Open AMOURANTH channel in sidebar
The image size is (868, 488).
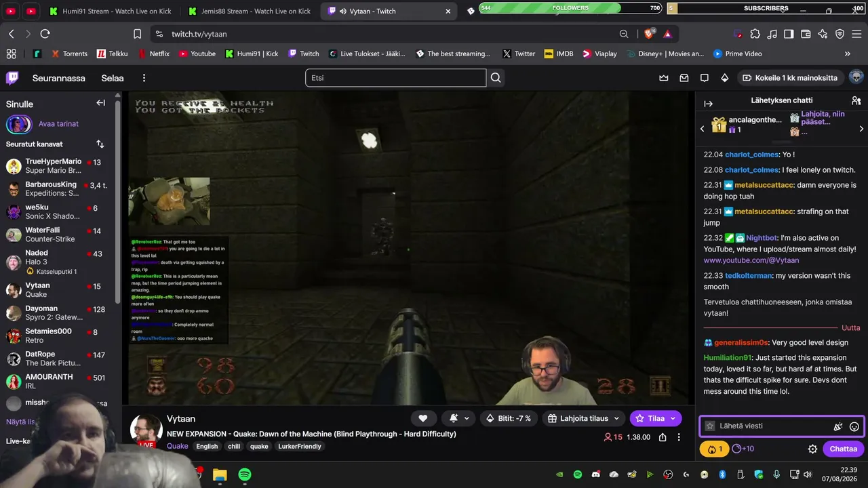click(x=60, y=382)
